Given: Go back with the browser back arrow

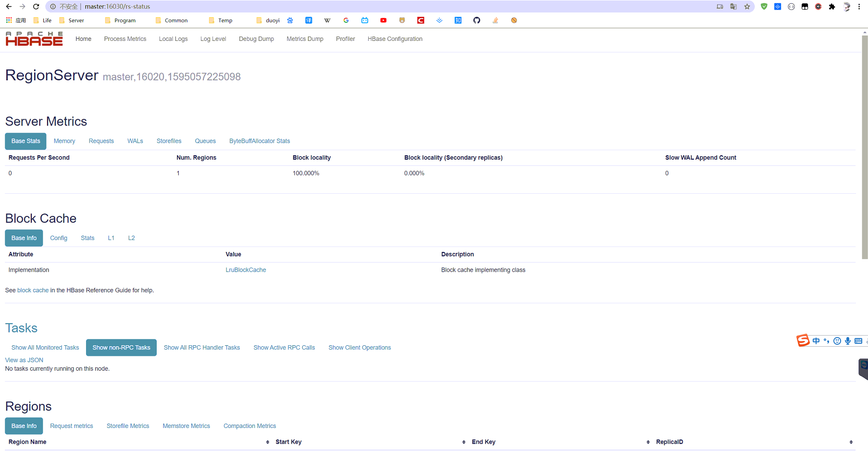Looking at the screenshot, I should pyautogui.click(x=9, y=7).
